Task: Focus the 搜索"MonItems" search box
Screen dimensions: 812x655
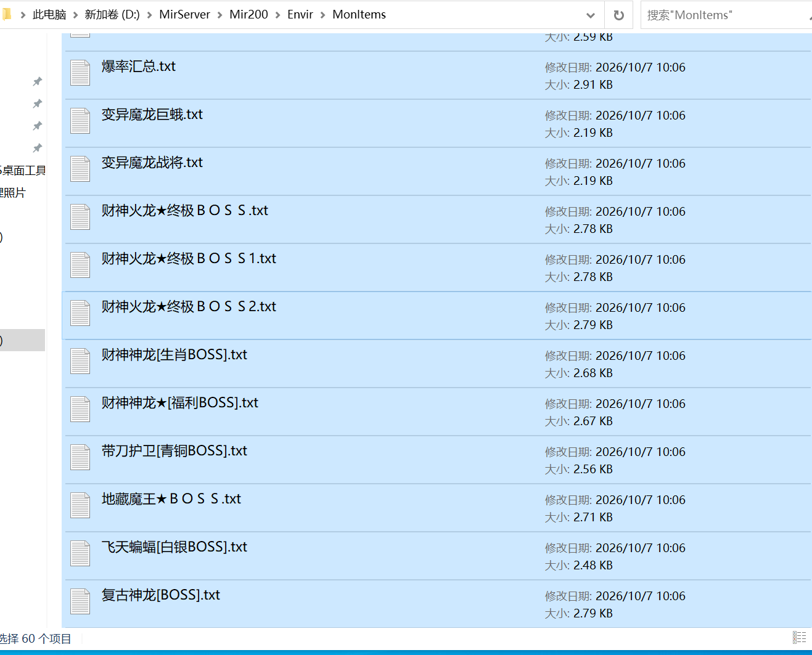Action: pyautogui.click(x=726, y=15)
